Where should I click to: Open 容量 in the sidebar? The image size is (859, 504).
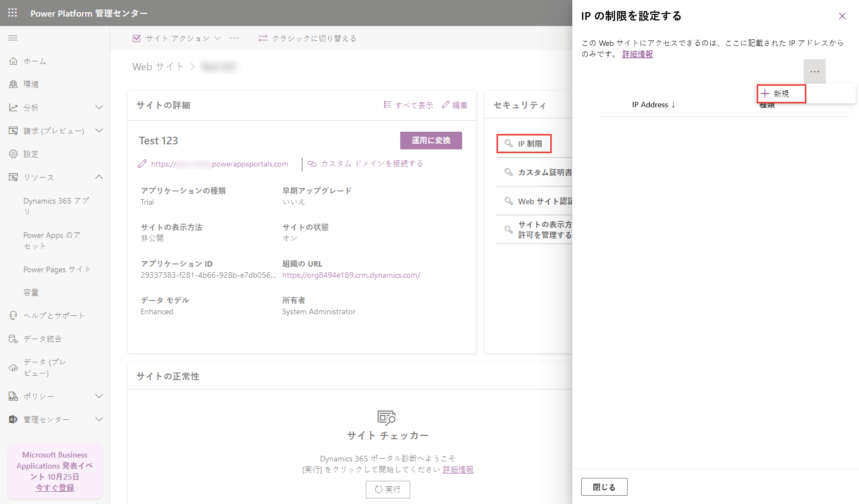[31, 293]
